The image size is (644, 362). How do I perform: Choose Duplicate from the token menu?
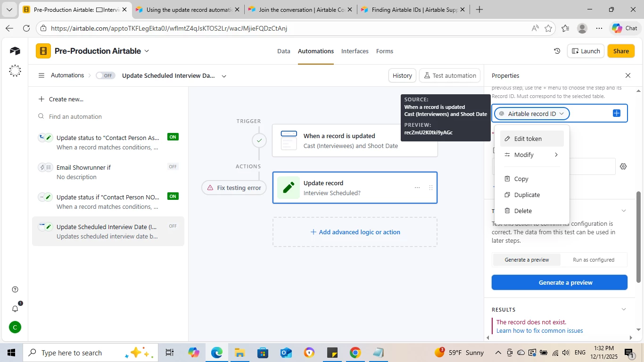click(532, 195)
